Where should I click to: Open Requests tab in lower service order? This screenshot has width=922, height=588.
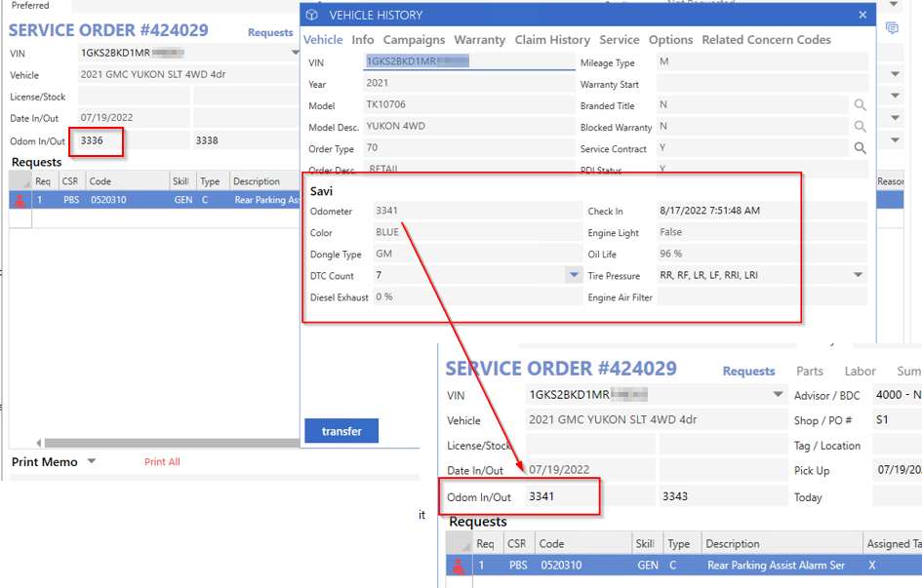(x=748, y=371)
